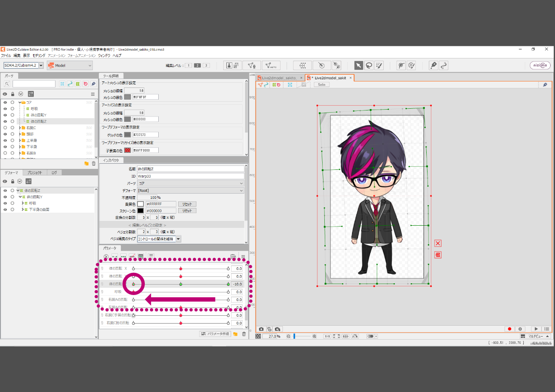The image size is (555, 392).
Task: Open the nizima button
Action: 540,65
